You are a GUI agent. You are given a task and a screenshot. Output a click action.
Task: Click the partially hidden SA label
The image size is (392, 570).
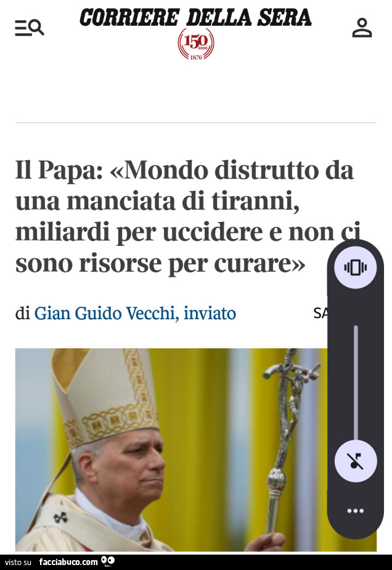(x=321, y=314)
